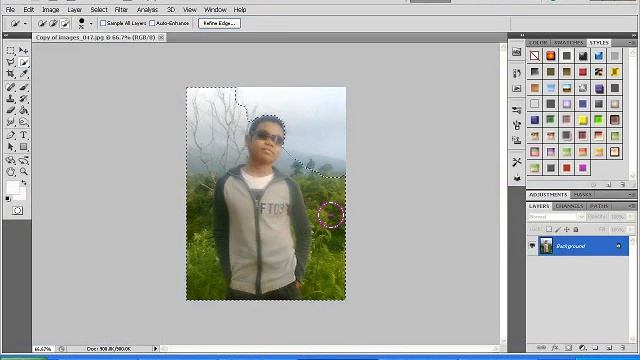Viewport: 640px width, 360px height.
Task: Choose Subtract from Selection mode
Action: point(64,24)
